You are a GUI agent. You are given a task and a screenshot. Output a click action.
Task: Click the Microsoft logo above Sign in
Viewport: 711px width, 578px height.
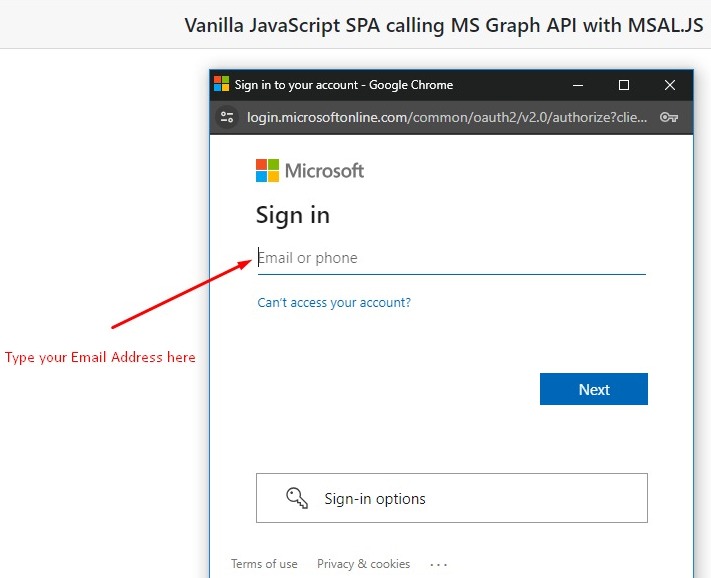(310, 170)
